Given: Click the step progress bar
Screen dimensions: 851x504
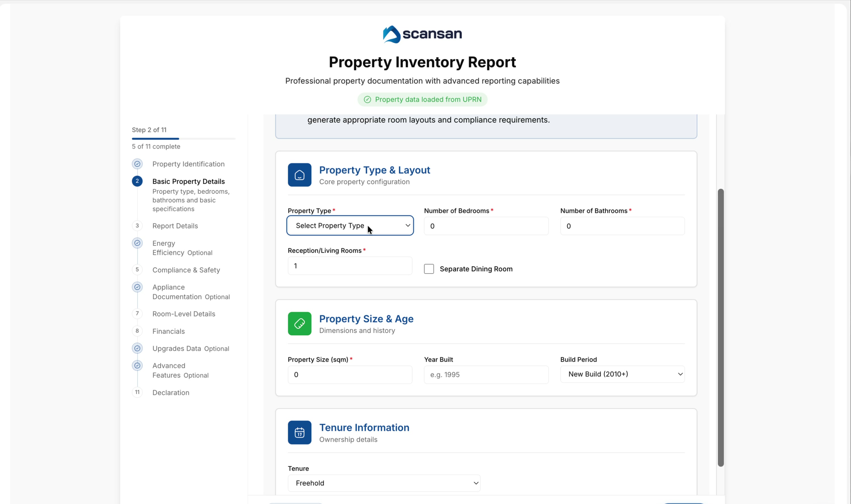Looking at the screenshot, I should 184,139.
